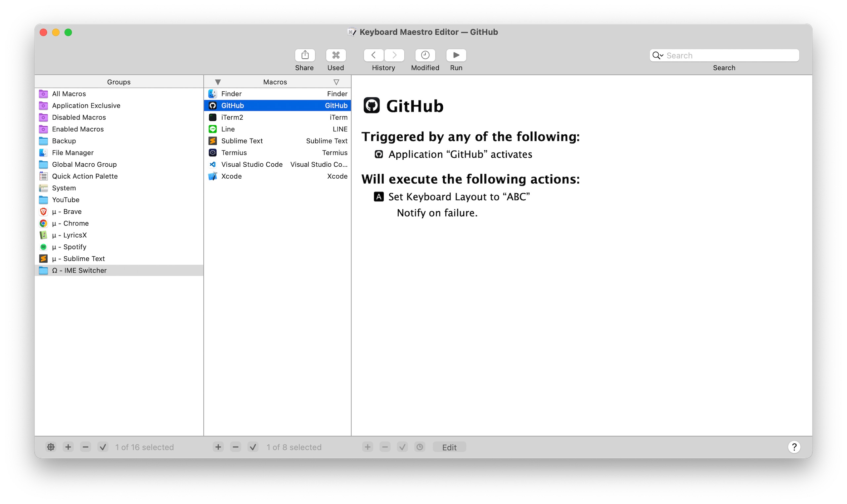847x504 pixels.
Task: Add a new macro group
Action: (68, 447)
